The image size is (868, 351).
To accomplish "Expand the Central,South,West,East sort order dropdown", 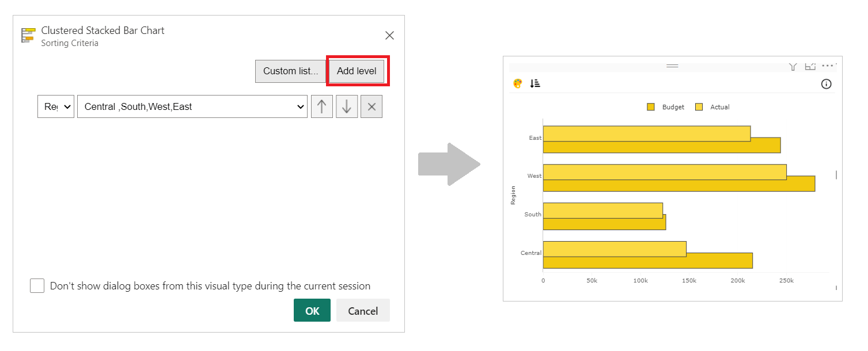I will (300, 106).
